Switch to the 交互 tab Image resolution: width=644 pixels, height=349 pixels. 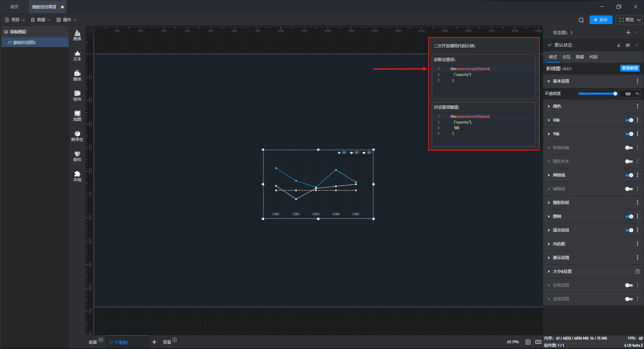(x=567, y=57)
